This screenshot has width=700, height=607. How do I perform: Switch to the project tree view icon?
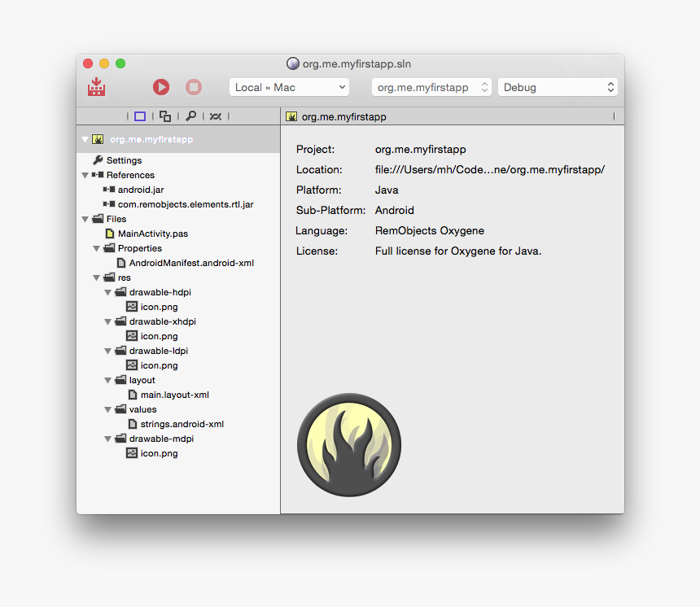140,116
